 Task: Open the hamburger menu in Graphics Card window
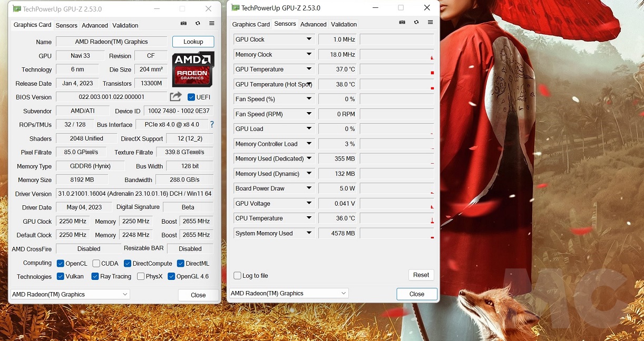[211, 24]
